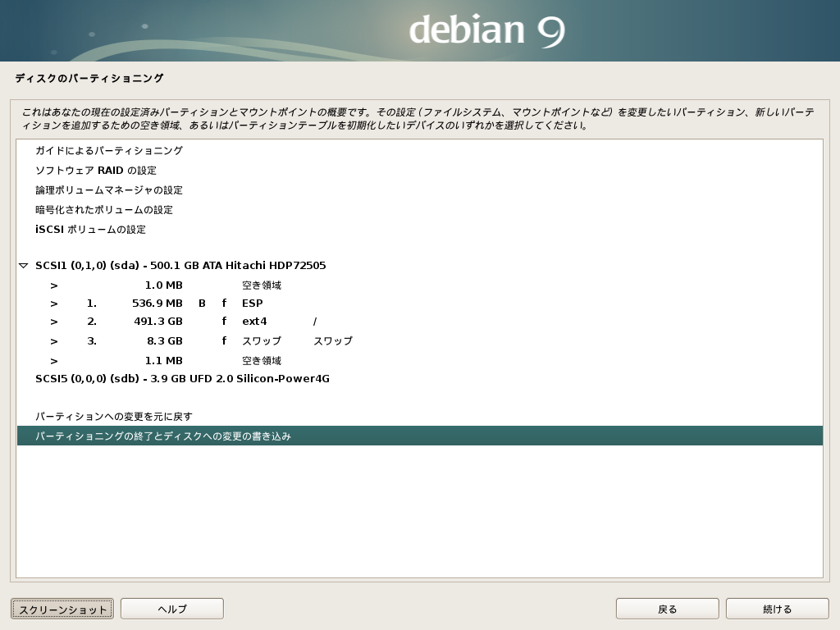Click the arrow marker of 1.0 MB row
Screen dimensions: 840x630
(x=54, y=285)
